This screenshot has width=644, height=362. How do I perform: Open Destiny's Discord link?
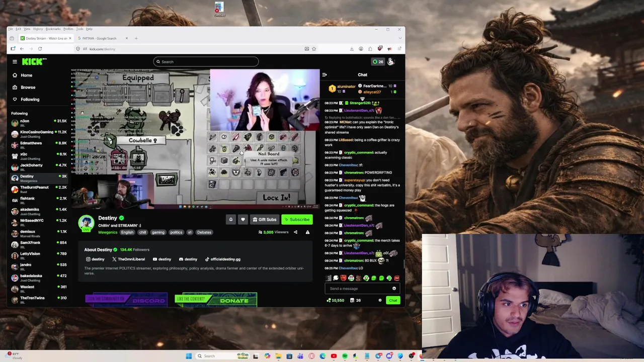(188, 259)
